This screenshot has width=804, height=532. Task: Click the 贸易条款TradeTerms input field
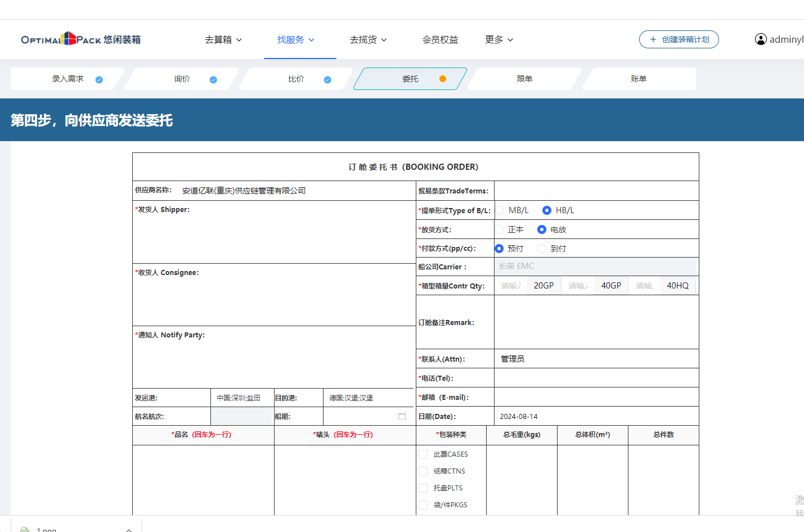596,191
